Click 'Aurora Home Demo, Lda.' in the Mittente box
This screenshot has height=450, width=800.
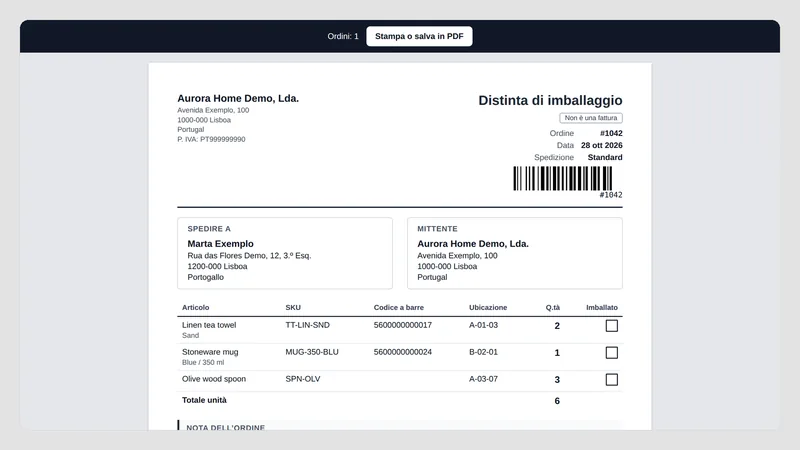(473, 244)
